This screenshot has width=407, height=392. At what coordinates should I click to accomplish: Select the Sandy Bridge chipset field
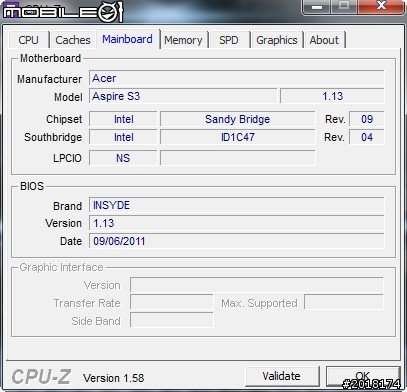point(237,119)
